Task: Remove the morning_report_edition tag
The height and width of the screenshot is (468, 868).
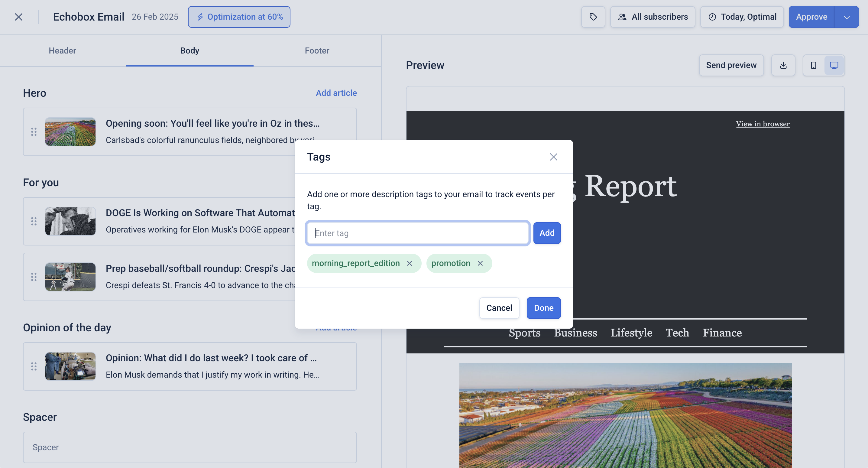Action: [x=410, y=263]
